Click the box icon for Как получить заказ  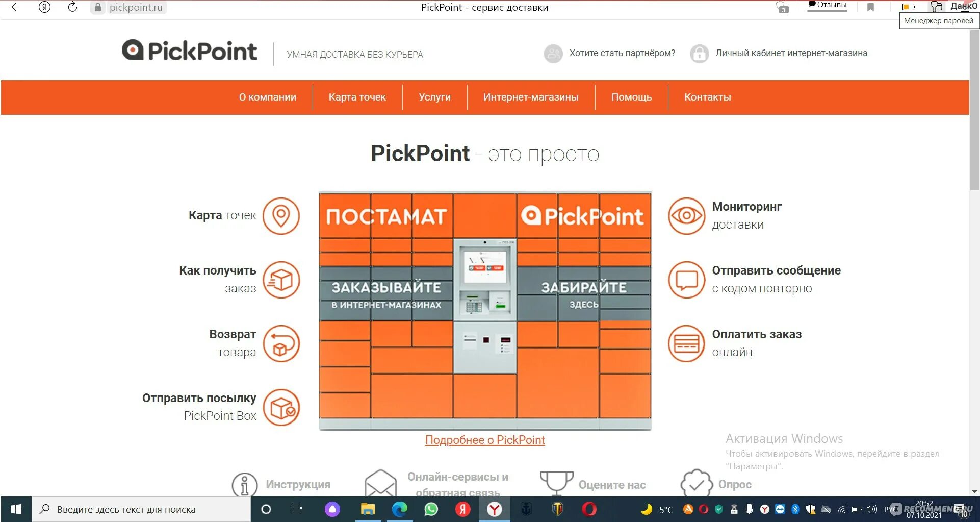coord(281,280)
